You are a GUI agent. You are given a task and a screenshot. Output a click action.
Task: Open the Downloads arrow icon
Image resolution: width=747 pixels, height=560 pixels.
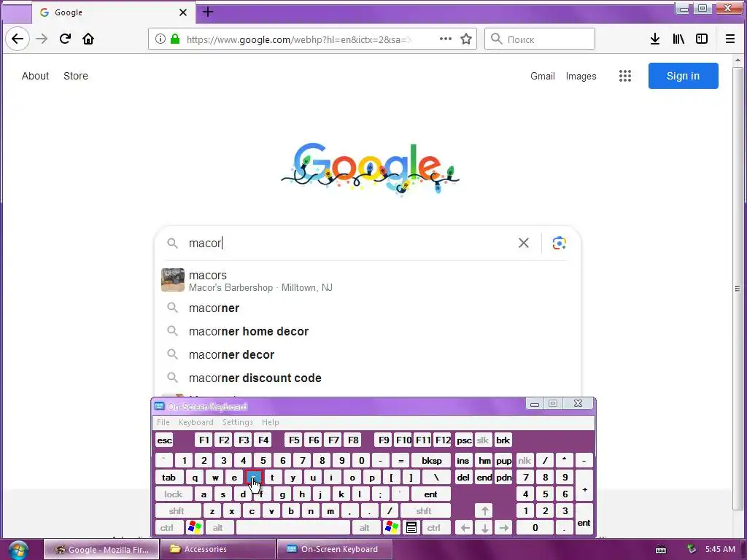point(655,39)
